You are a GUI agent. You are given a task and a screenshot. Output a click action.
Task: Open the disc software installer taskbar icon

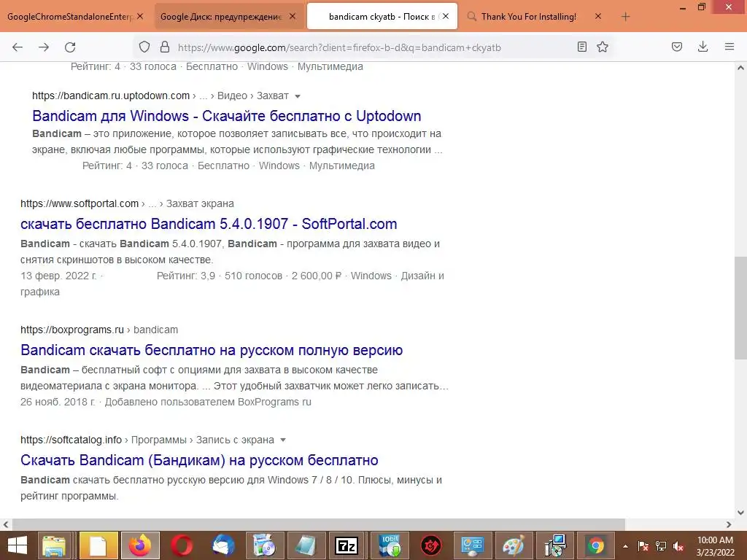point(264,545)
